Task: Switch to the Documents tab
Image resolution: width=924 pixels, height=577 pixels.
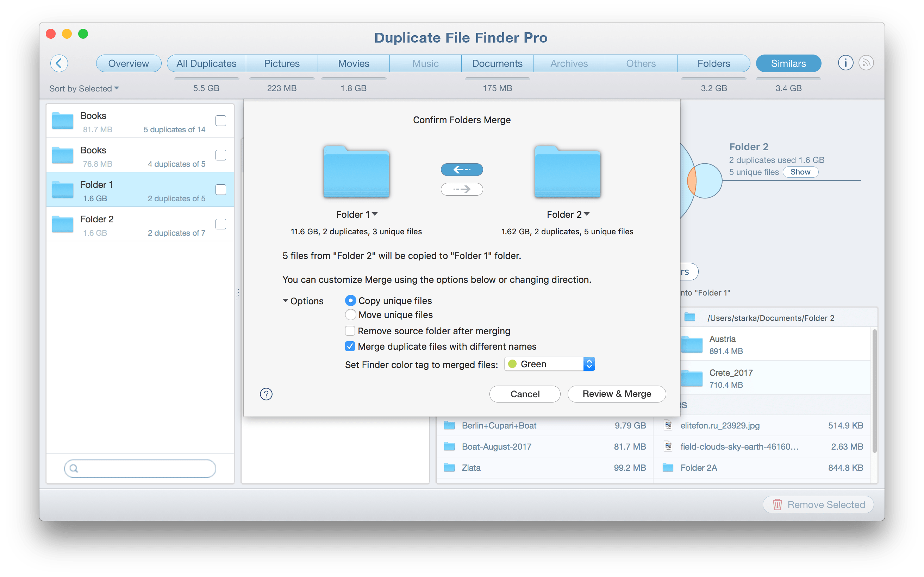Action: pyautogui.click(x=497, y=63)
